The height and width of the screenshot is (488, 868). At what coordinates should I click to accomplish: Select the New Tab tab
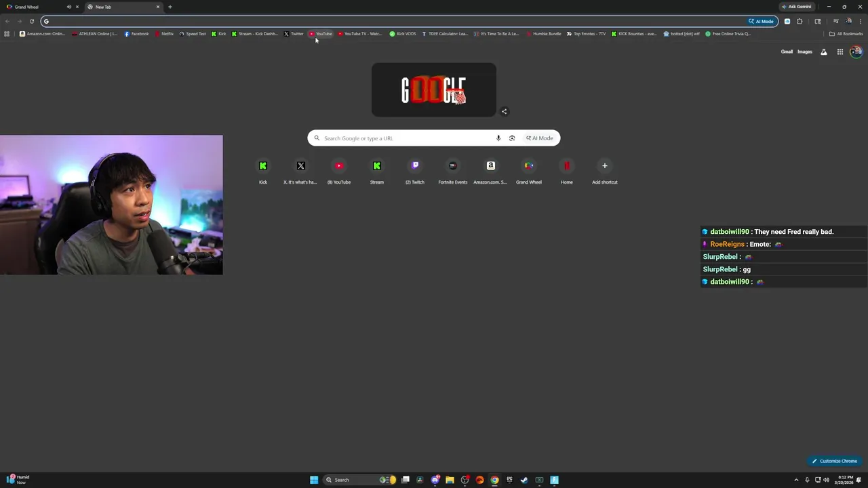tap(122, 7)
